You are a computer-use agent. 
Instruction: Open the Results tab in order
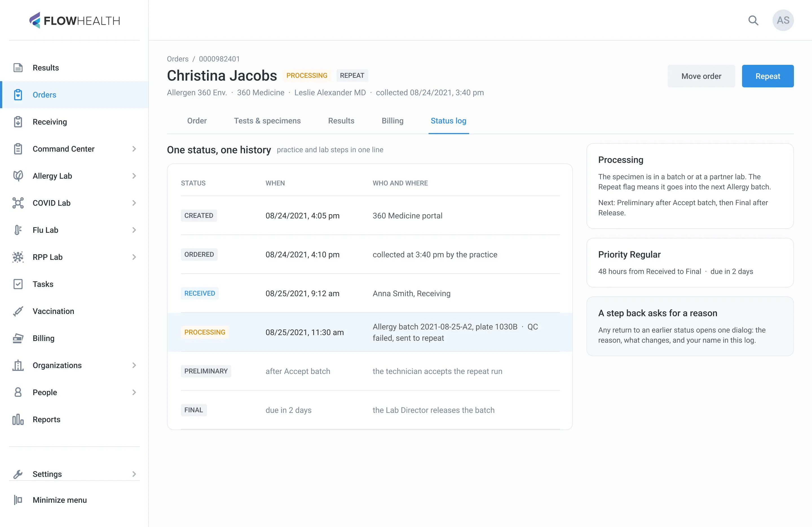tap(341, 121)
